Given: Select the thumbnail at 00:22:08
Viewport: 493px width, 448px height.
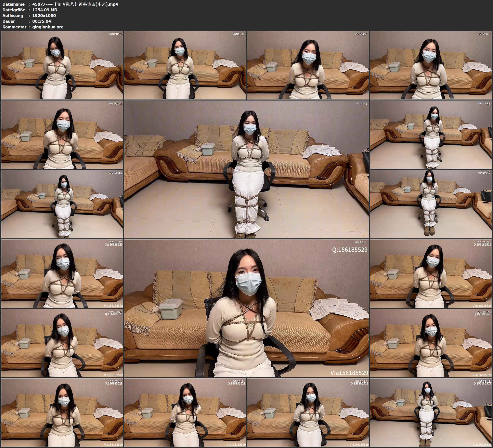Looking at the screenshot, I should pyautogui.click(x=431, y=274).
